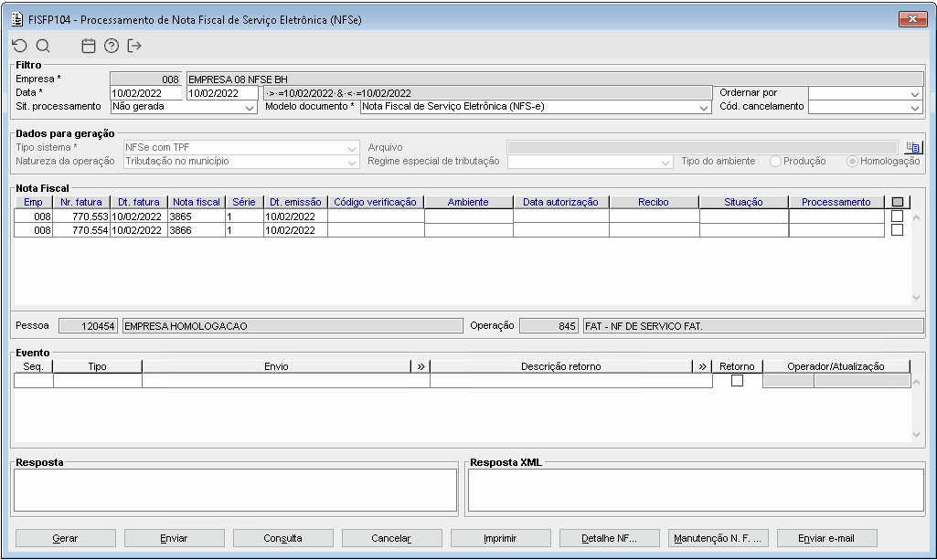
Task: Click the Emp column header
Action: tap(34, 202)
